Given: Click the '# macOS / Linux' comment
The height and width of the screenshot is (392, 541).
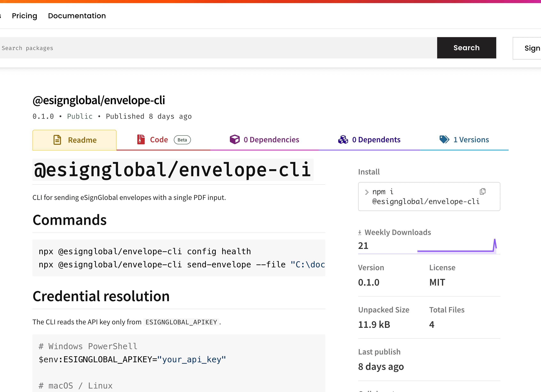Looking at the screenshot, I should point(76,386).
